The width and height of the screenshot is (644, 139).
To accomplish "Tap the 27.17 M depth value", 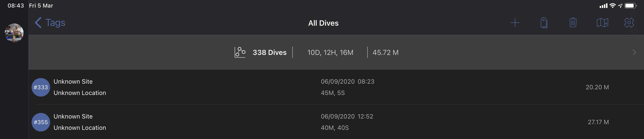I will tap(598, 122).
